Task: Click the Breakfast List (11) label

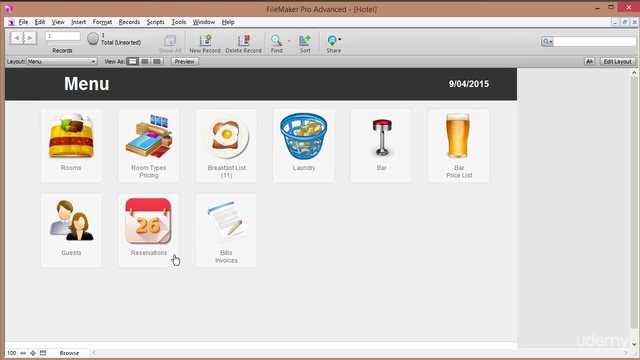Action: (227, 171)
